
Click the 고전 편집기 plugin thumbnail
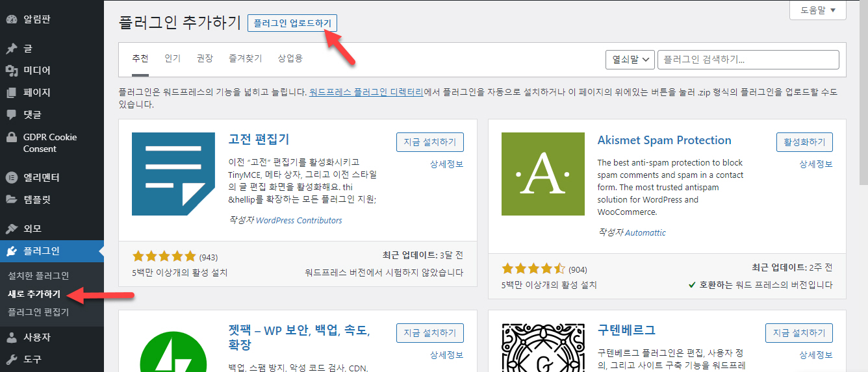tap(173, 174)
